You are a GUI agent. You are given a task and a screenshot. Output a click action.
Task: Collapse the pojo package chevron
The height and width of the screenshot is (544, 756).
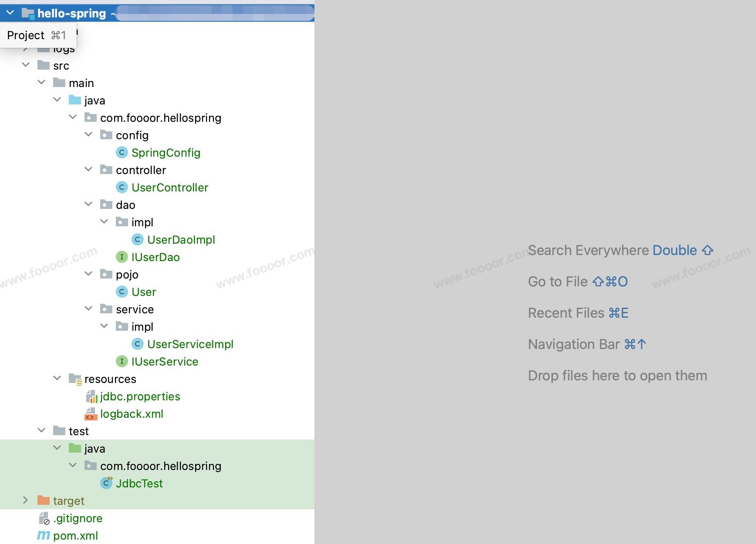(88, 274)
